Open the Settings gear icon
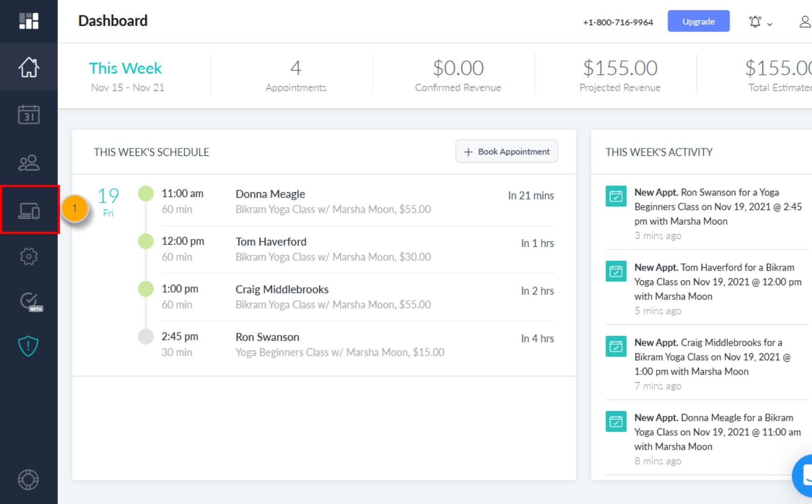This screenshot has width=812, height=504. point(28,256)
